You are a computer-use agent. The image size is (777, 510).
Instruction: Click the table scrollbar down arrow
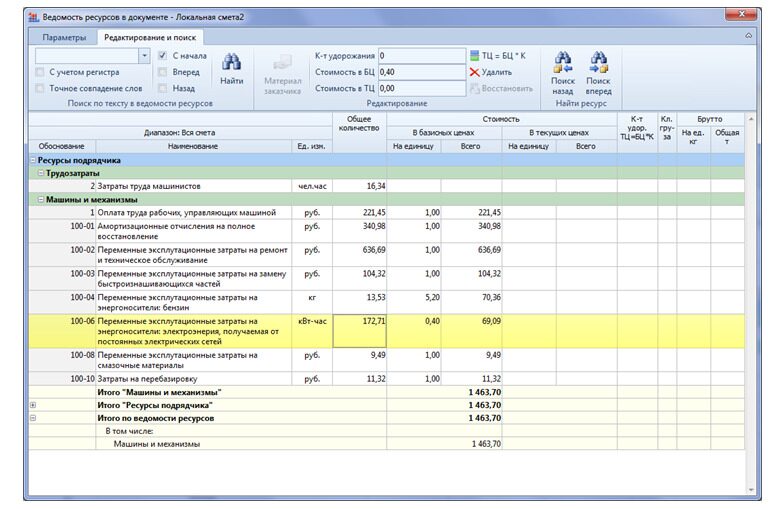click(751, 490)
